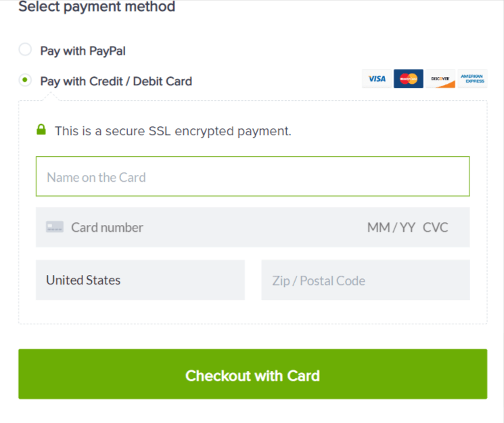Viewport: 504px width, 423px height.
Task: Click the Visa card logo
Action: click(377, 78)
